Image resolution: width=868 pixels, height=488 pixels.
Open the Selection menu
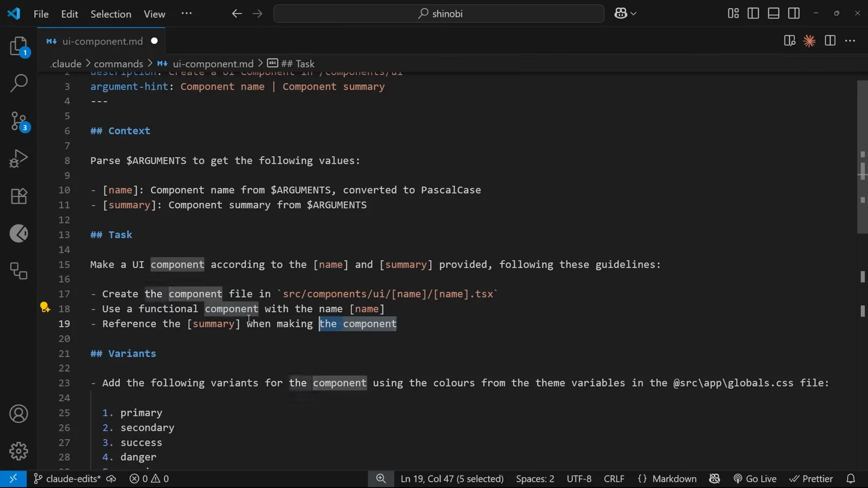(111, 14)
